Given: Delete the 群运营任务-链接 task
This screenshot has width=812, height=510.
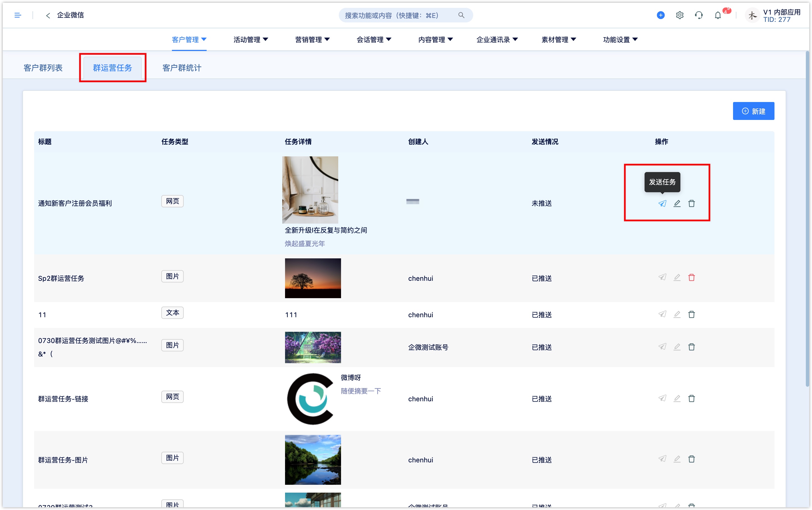Looking at the screenshot, I should pyautogui.click(x=691, y=398).
